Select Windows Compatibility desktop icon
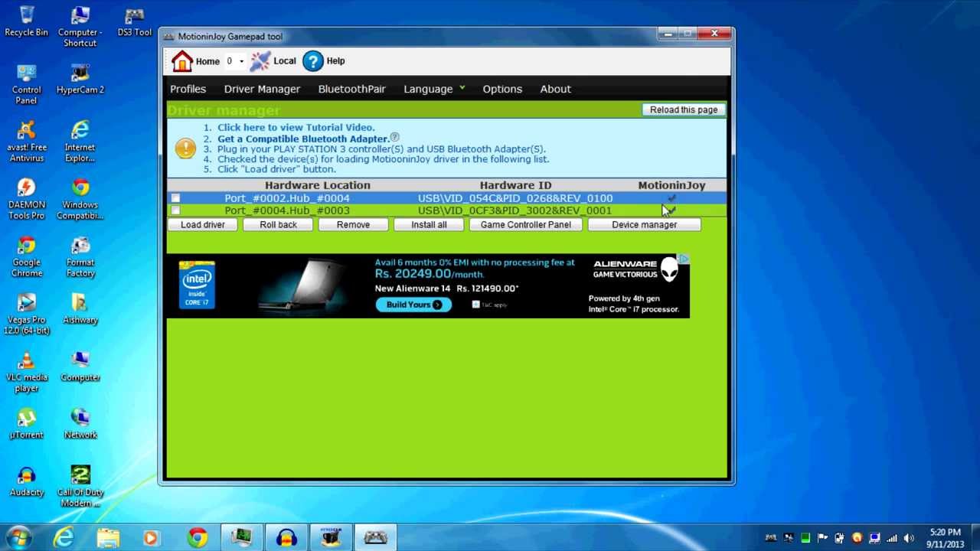Image resolution: width=980 pixels, height=551 pixels. (80, 199)
